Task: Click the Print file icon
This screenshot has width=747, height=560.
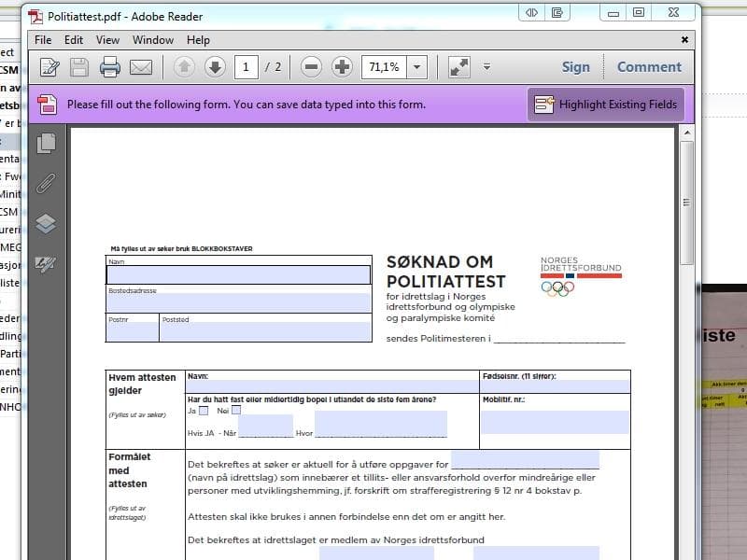Action: [110, 67]
